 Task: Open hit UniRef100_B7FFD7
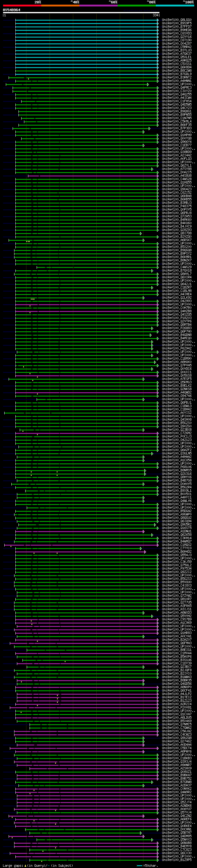[177, 26]
